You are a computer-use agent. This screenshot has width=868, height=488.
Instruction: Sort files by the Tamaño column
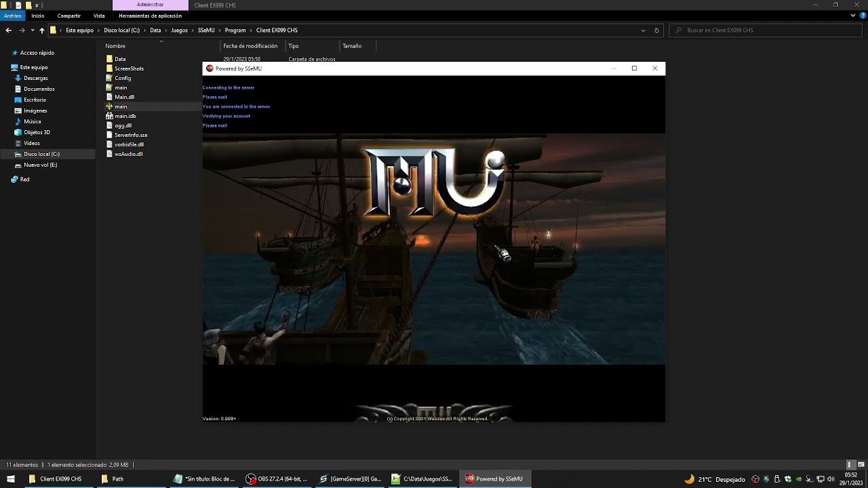point(352,46)
